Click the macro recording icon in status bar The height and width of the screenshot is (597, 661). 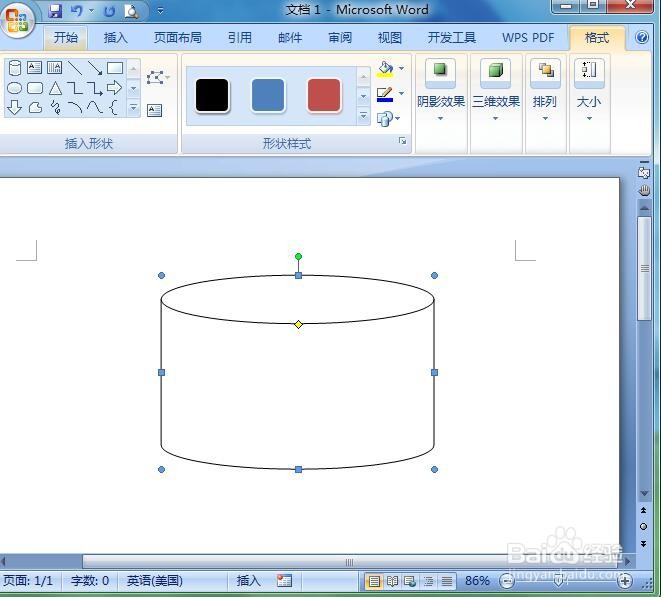[x=284, y=581]
